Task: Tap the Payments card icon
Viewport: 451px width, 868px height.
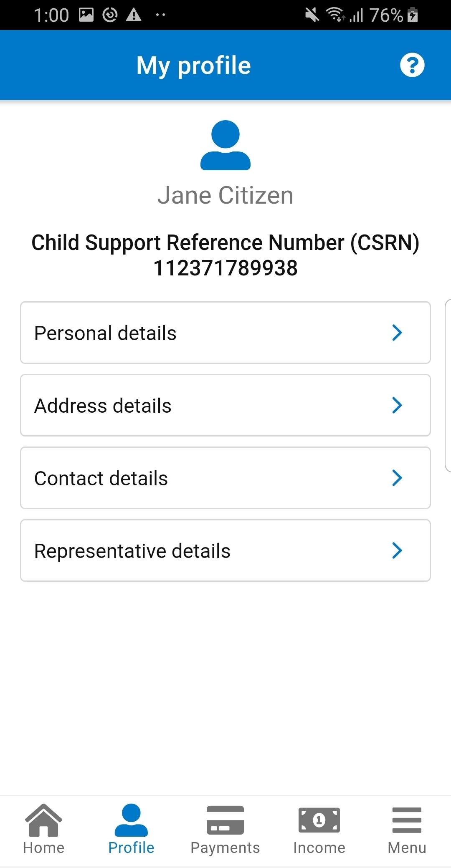Action: pyautogui.click(x=225, y=820)
